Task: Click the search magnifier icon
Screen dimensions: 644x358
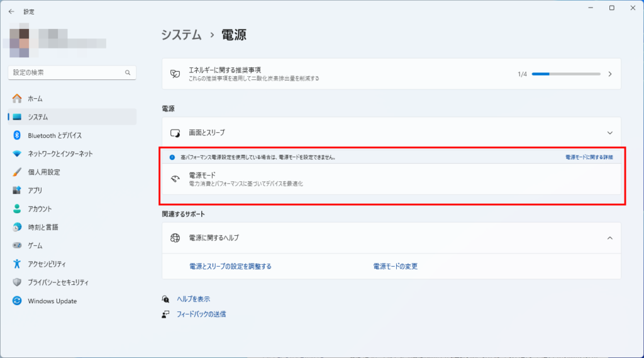Action: (128, 73)
